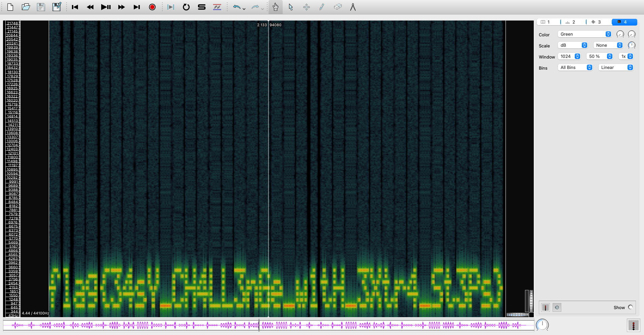Select the Draw pencil tool
Image resolution: width=644 pixels, height=335 pixels.
[322, 7]
